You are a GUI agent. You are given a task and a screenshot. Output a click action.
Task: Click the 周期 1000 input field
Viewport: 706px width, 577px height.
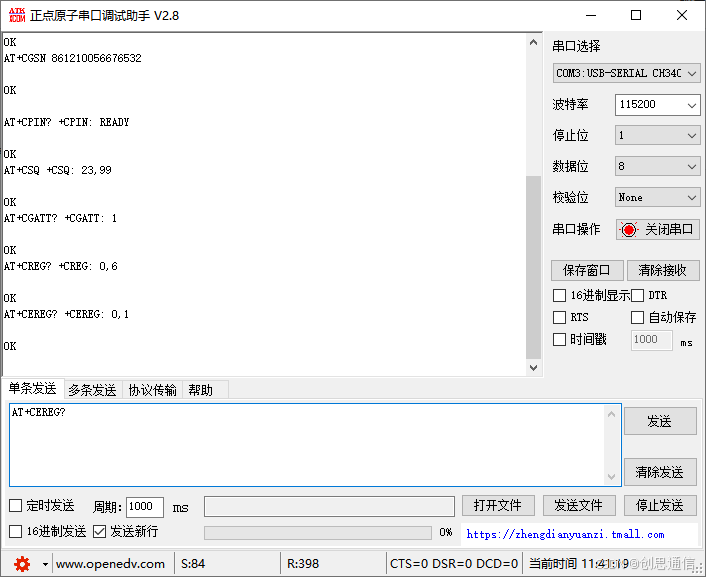coord(145,507)
